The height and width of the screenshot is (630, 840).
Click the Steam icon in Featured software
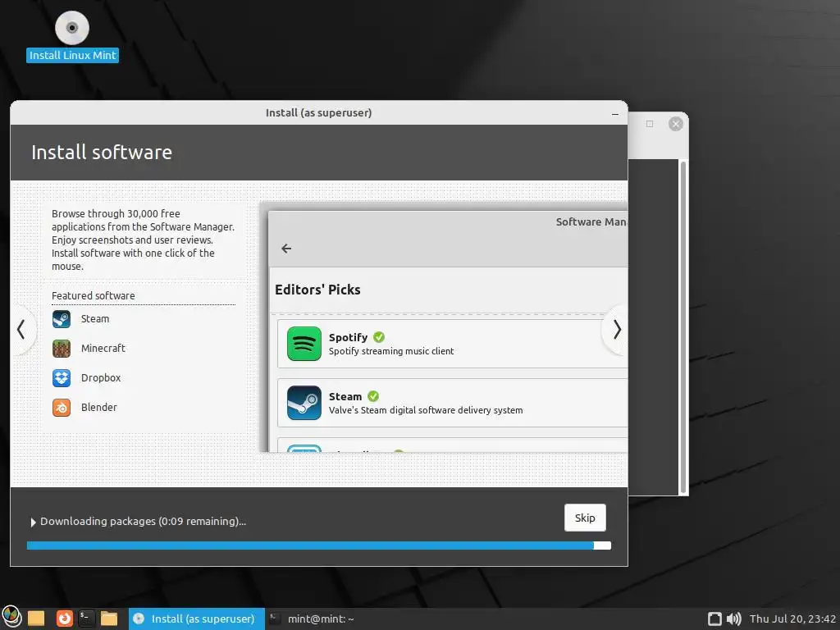point(62,319)
